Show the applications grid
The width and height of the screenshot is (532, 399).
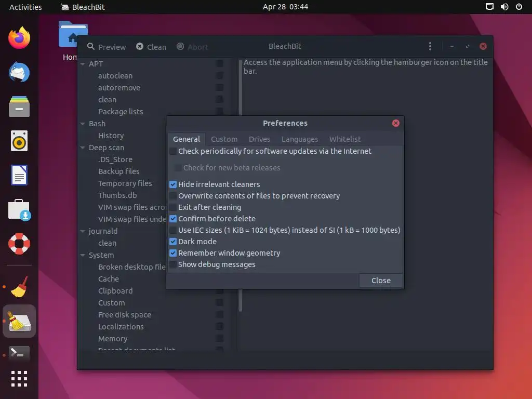coord(19,379)
